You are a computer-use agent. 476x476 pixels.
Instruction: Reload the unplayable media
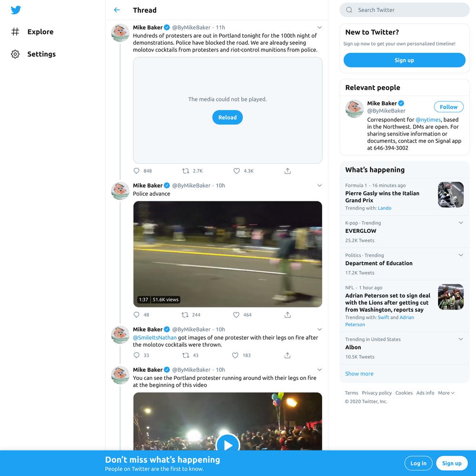(228, 118)
